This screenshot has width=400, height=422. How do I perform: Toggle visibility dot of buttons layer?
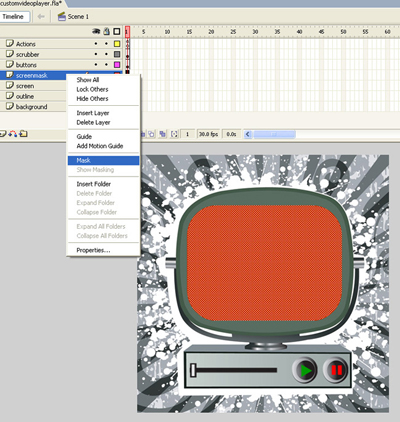pyautogui.click(x=96, y=65)
